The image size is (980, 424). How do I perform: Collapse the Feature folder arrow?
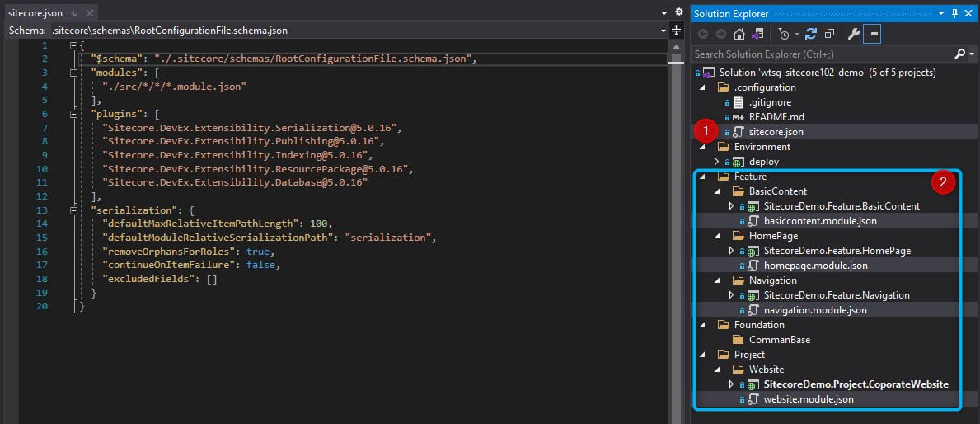coord(702,177)
